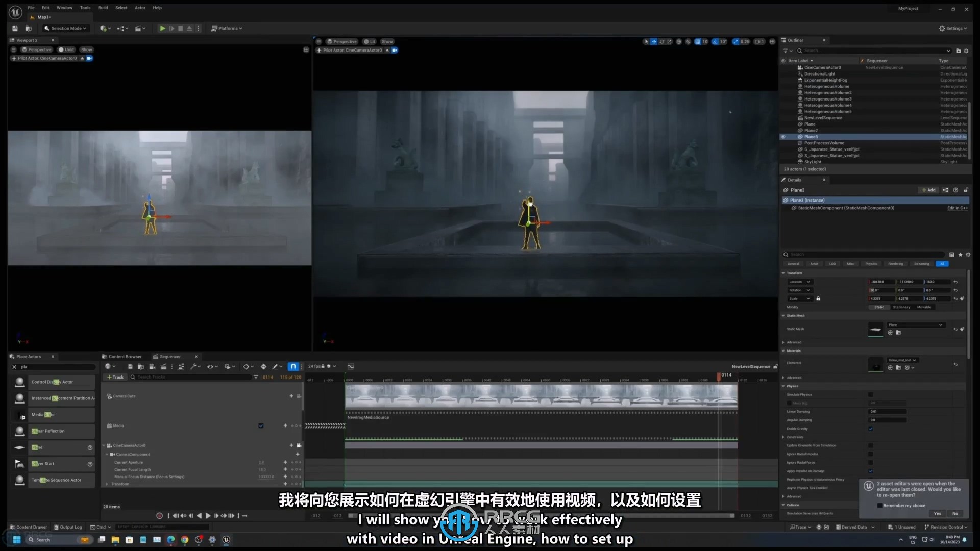Image resolution: width=980 pixels, height=551 pixels.
Task: Use selected asset arrow for Material Element 0
Action: (891, 367)
